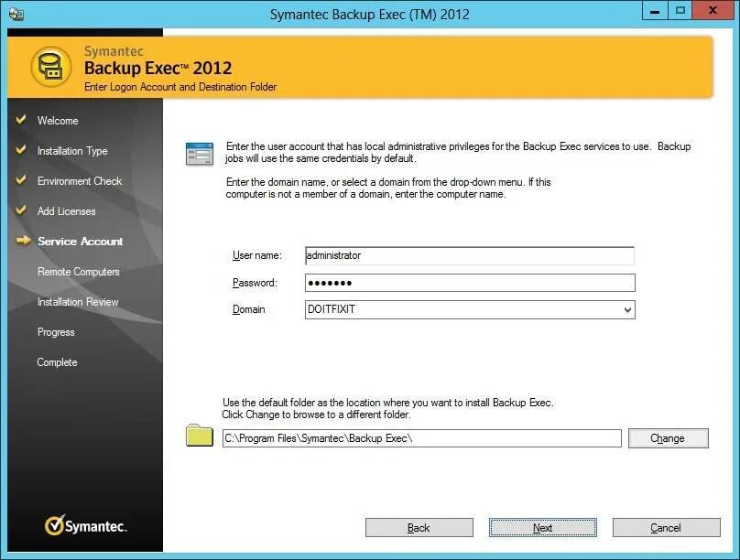Click the yellow destination folder icon

click(200, 435)
